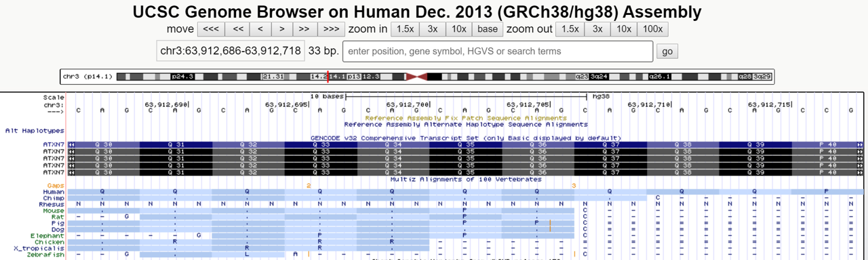This screenshot has height=260, width=868.
Task: Click the orange gap number 3
Action: point(574,185)
